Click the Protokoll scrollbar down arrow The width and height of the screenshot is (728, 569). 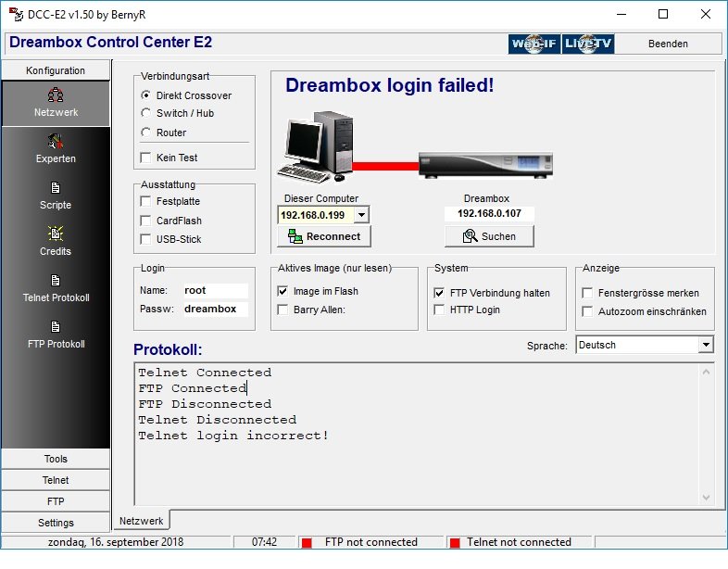(706, 498)
